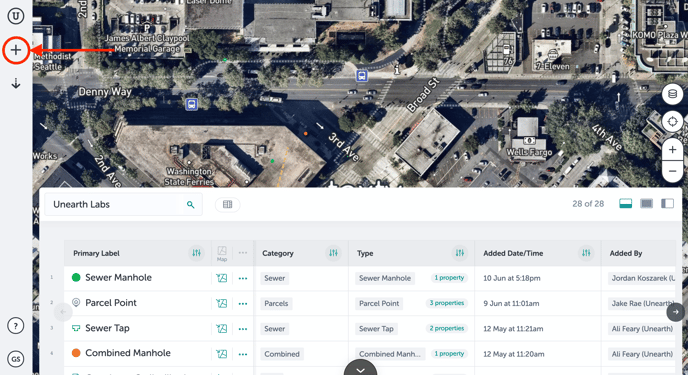Open Type column filter options
The width and height of the screenshot is (688, 375).
coord(459,253)
